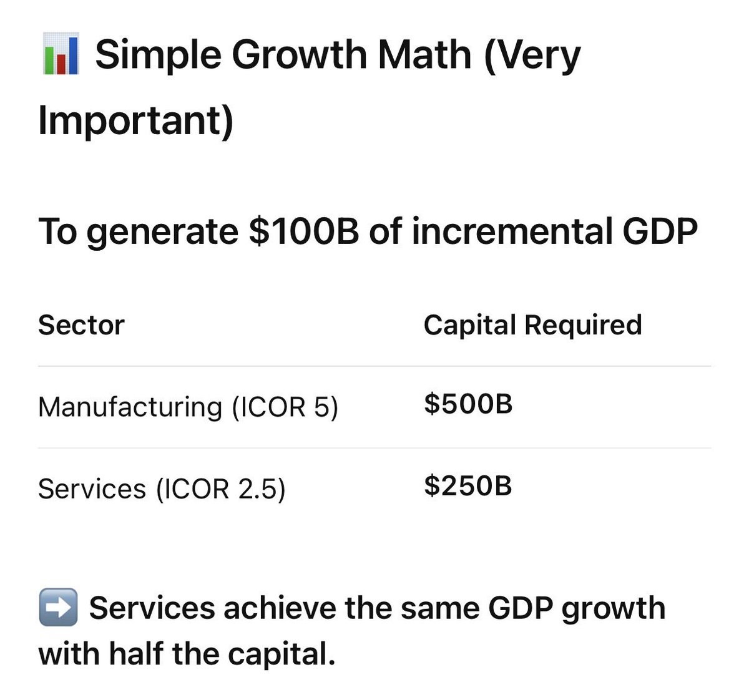Click the divider between Manufacturing and Services rows
This screenshot has width=749, height=700.
374,448
